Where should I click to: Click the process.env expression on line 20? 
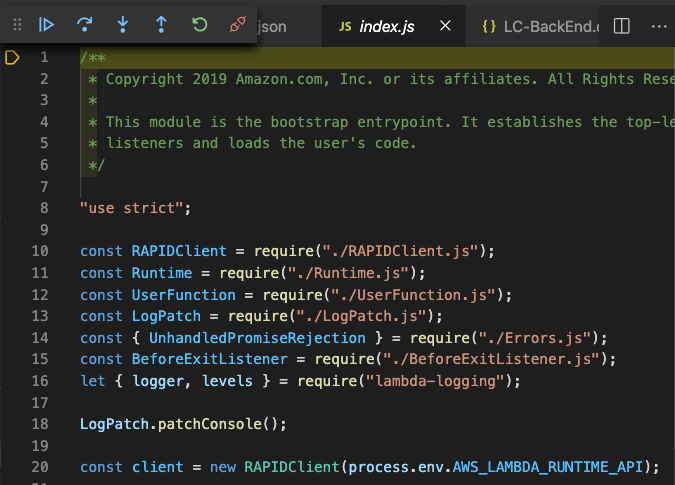point(396,467)
